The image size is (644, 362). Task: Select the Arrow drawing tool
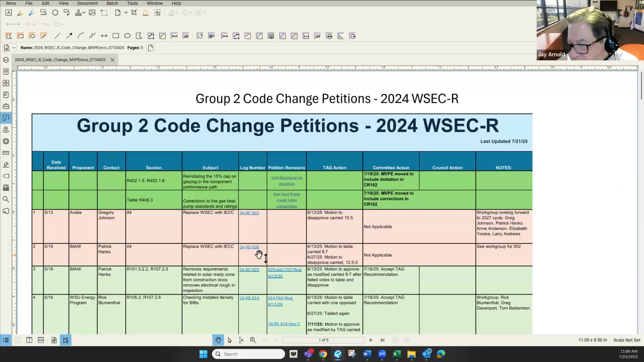click(69, 36)
